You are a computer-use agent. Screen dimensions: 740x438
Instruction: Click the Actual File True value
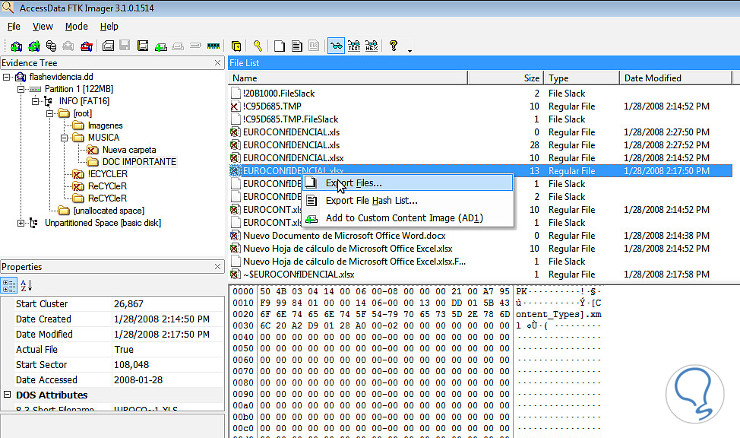tap(124, 350)
